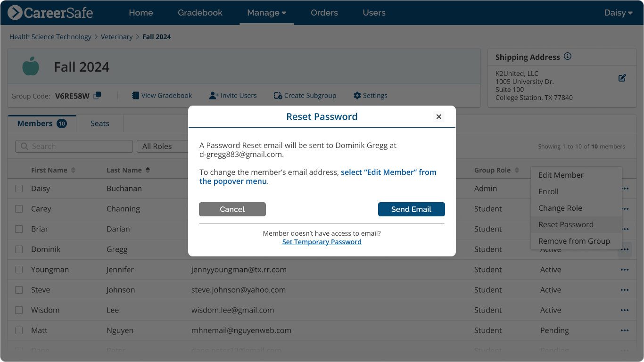Expand the Manage navigation dropdown
The height and width of the screenshot is (362, 644).
266,13
